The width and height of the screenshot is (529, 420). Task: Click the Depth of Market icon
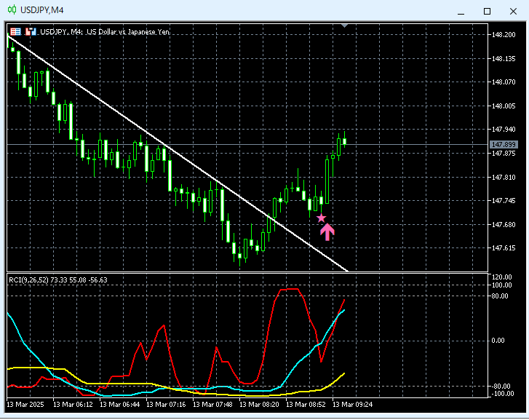tap(31, 32)
